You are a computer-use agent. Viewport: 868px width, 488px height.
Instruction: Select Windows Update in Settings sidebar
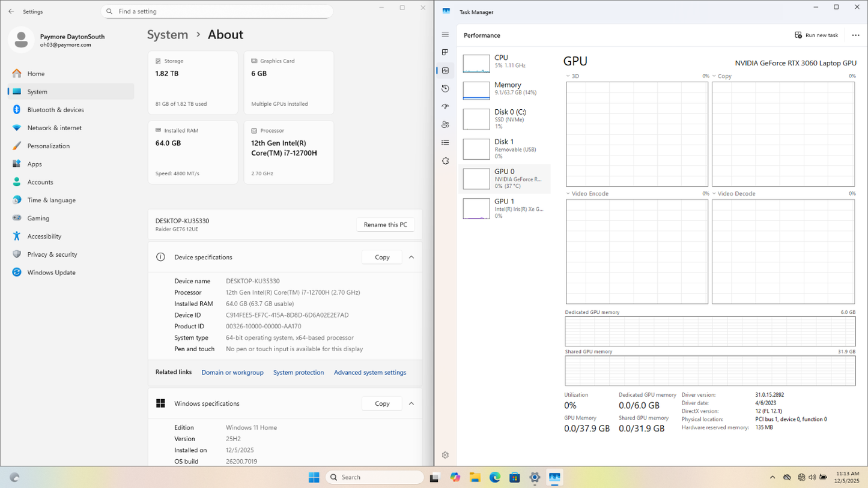click(51, 273)
